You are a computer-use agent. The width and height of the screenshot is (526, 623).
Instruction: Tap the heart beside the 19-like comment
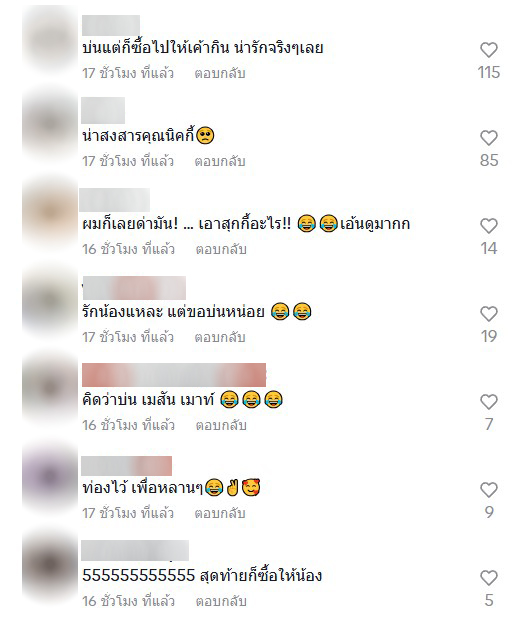tap(489, 314)
